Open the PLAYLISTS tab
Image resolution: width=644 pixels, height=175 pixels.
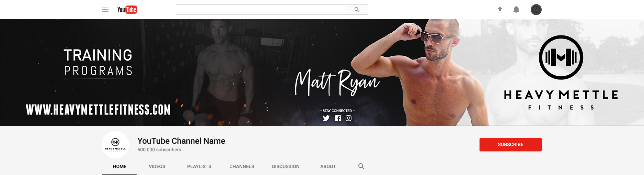[199, 166]
